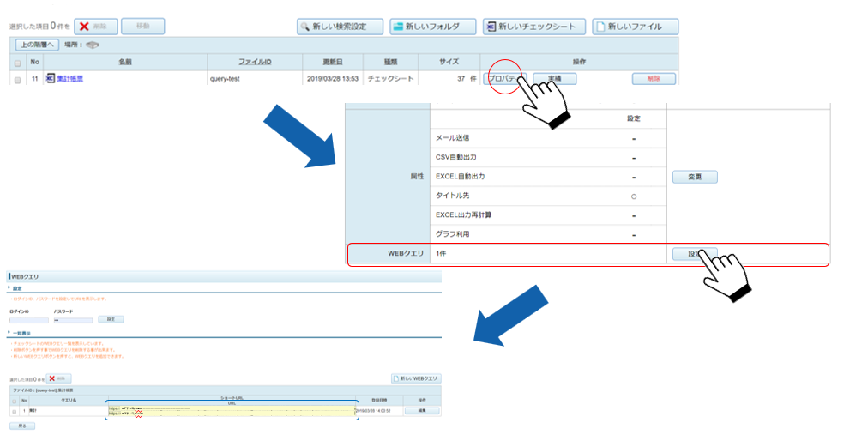The image size is (868, 441).
Task: Click 編集 for the 集計 query
Action: (x=422, y=411)
